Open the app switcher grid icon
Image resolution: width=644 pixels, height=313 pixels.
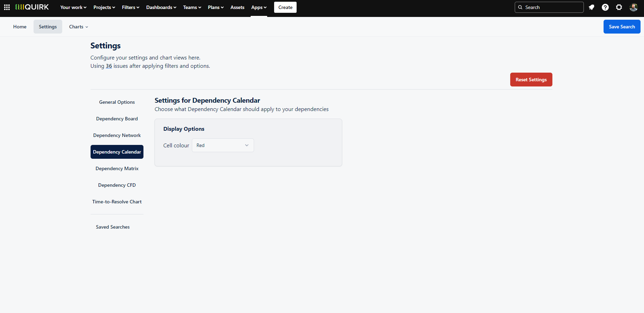point(7,7)
